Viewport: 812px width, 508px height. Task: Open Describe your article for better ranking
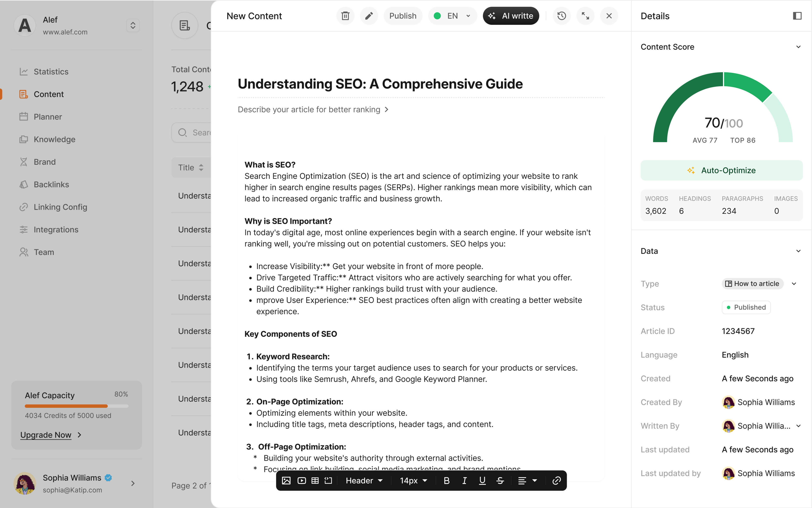(313, 109)
